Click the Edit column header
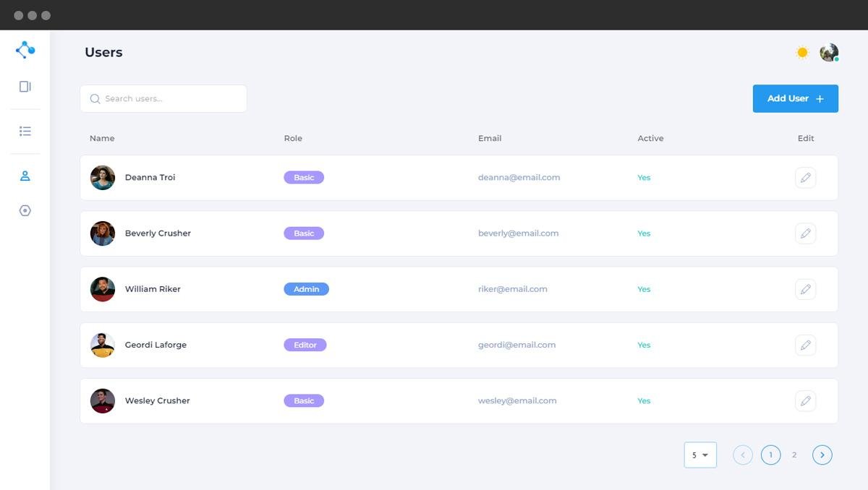The image size is (868, 490). pos(806,138)
